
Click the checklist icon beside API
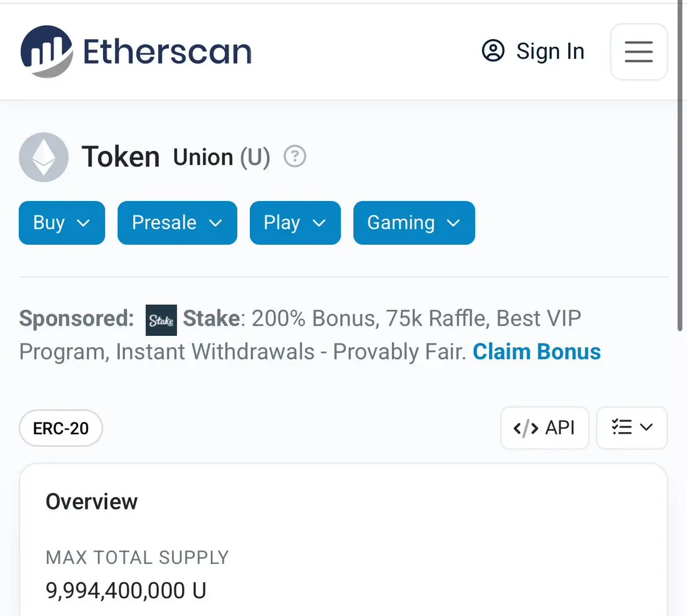click(622, 427)
